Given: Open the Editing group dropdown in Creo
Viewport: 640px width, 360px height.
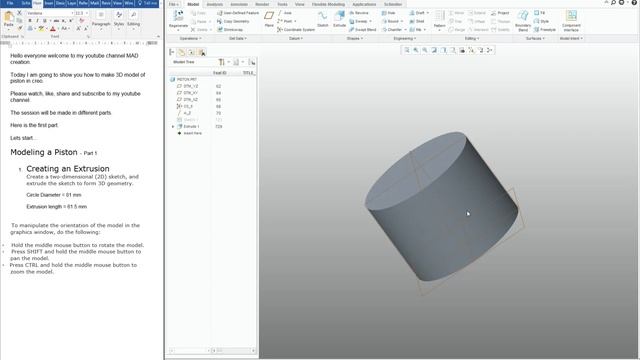Looking at the screenshot, I should click(x=472, y=38).
